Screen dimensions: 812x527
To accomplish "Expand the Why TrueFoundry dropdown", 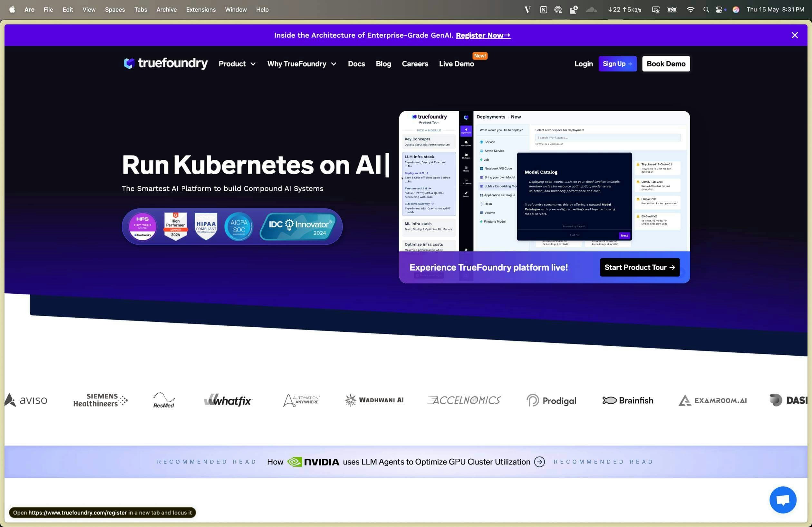I will [x=302, y=64].
